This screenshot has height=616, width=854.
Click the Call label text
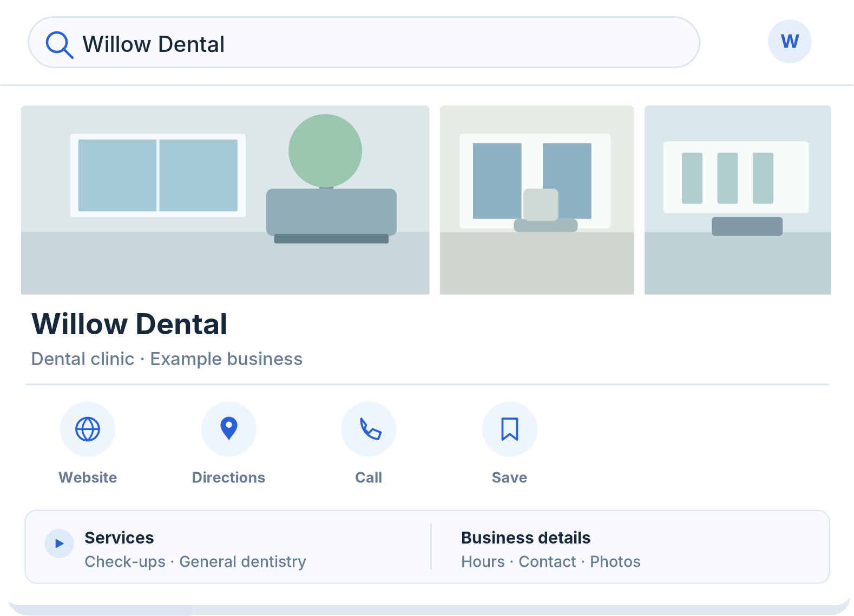point(369,478)
